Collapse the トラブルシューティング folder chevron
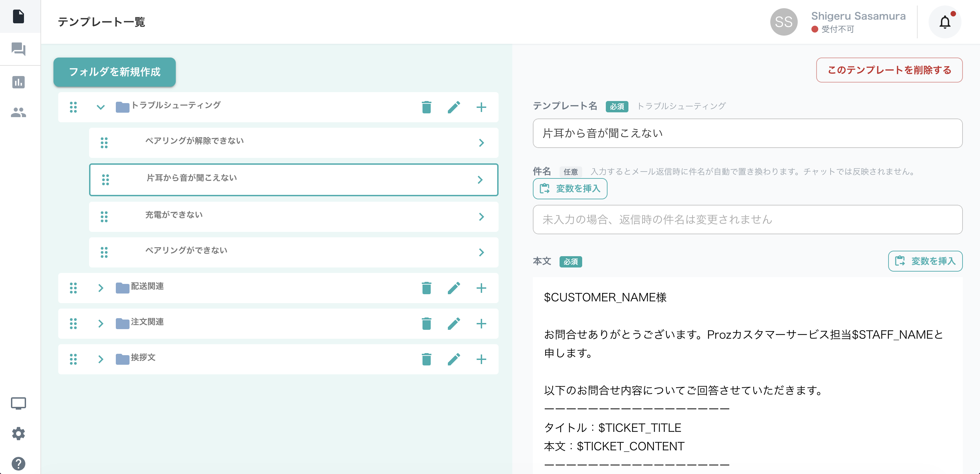 coord(100,107)
